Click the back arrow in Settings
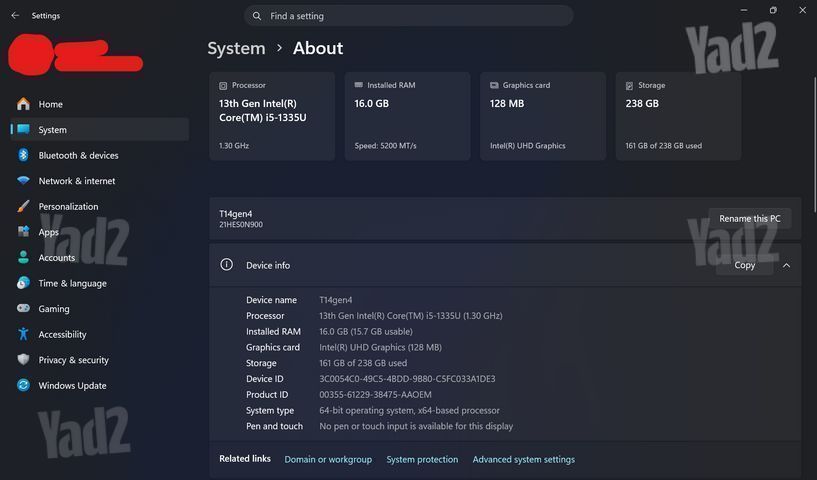The width and height of the screenshot is (817, 480). coord(15,16)
